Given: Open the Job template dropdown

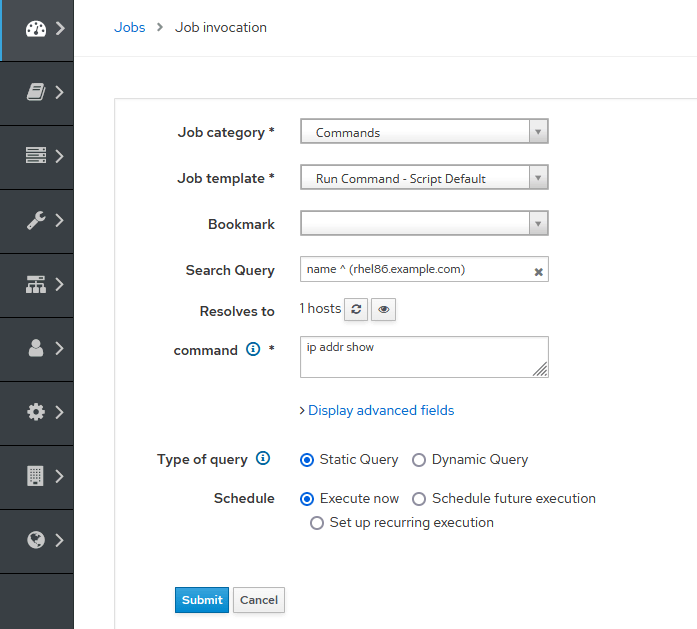Looking at the screenshot, I should point(424,179).
